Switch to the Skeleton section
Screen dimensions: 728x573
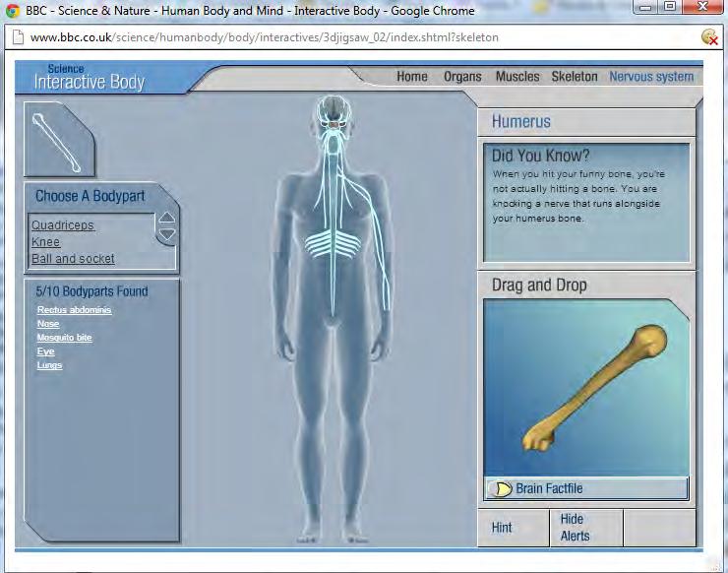575,76
